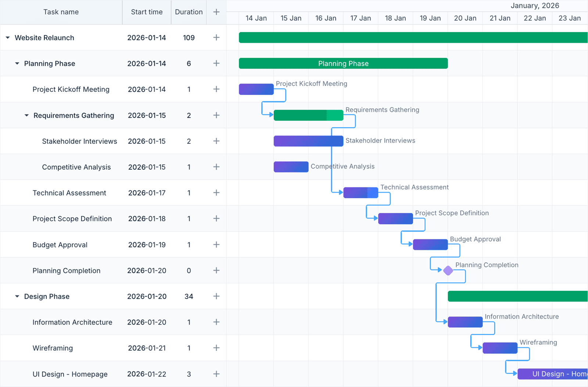Click Website Relaunch start date 2026-01-14

[x=147, y=37]
